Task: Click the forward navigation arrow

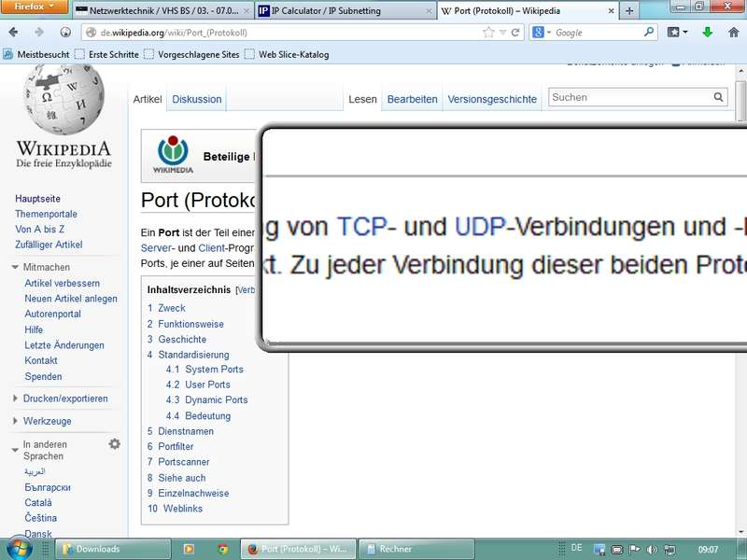Action: pyautogui.click(x=39, y=33)
